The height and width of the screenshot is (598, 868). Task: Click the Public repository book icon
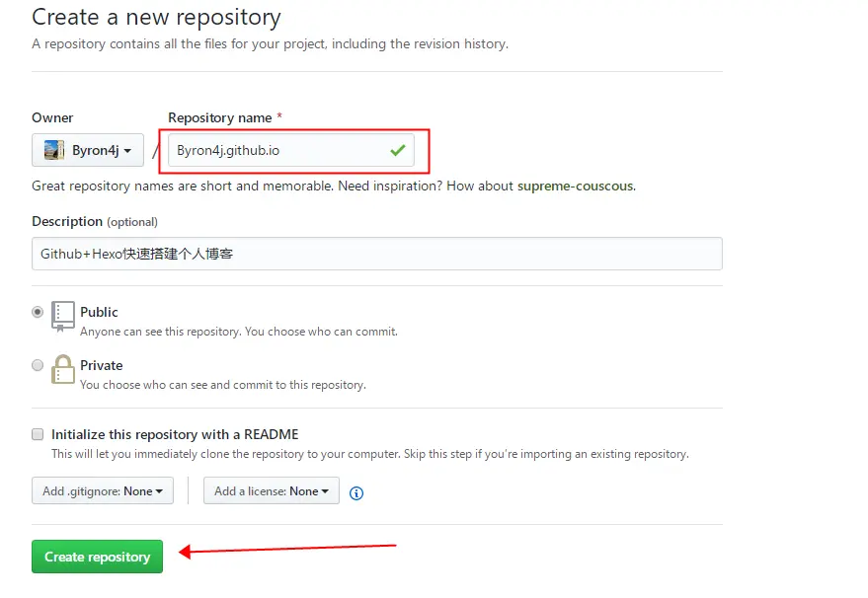coord(62,317)
